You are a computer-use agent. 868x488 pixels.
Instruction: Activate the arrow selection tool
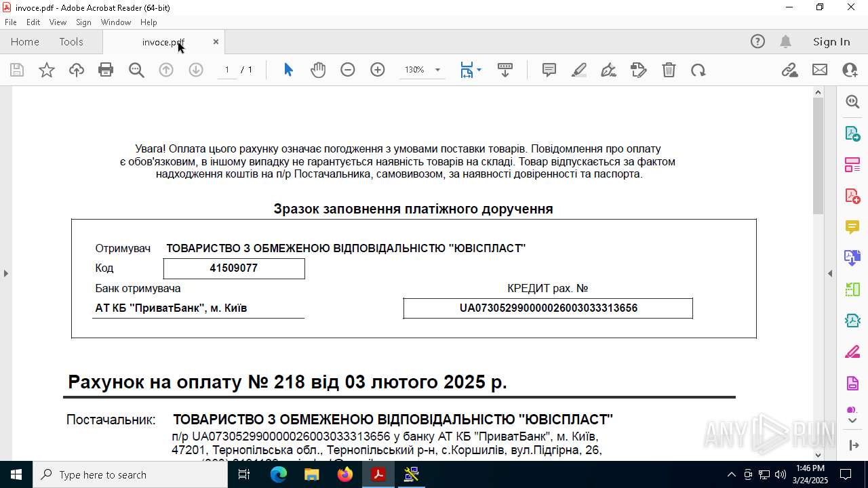(288, 70)
